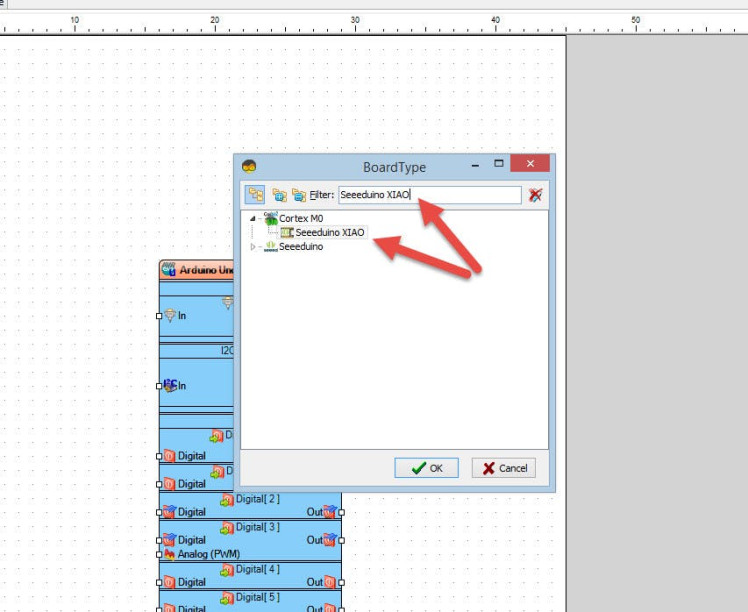Click the BoardType dialog's face icon
Screen dimensions: 748x612
coord(249,166)
